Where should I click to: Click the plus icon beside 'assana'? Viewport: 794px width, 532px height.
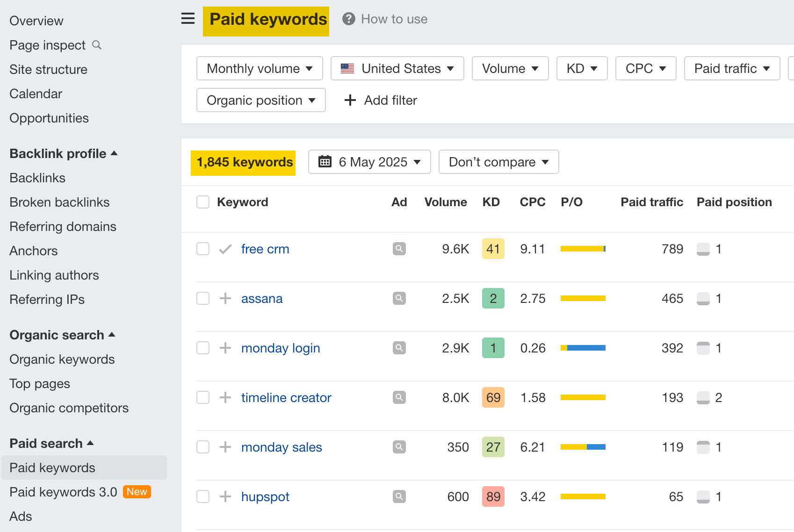pyautogui.click(x=225, y=298)
